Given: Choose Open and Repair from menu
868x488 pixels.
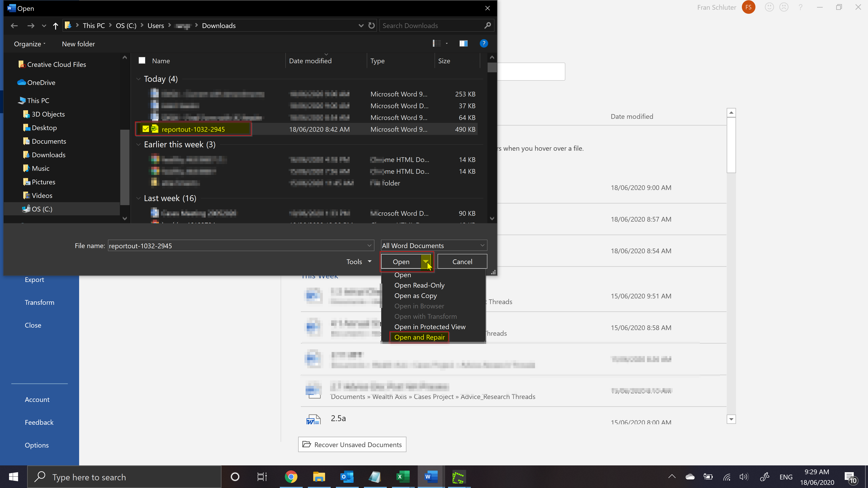Looking at the screenshot, I should (419, 337).
